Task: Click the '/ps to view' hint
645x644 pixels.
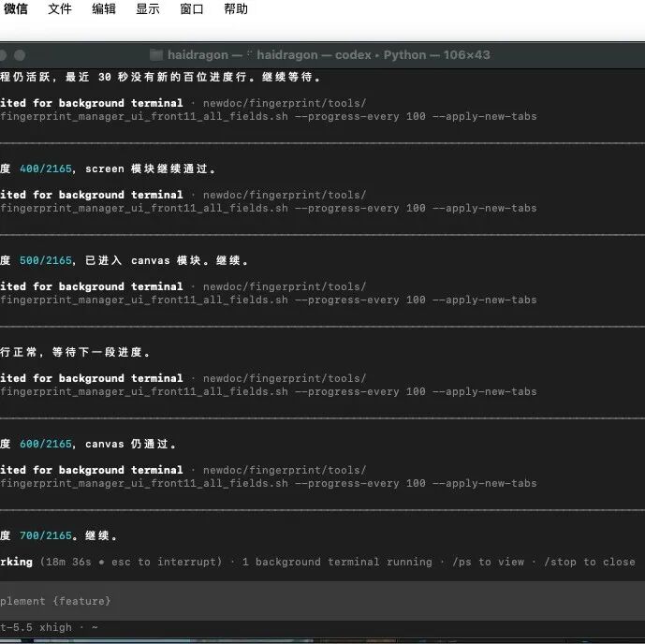Action: click(489, 562)
